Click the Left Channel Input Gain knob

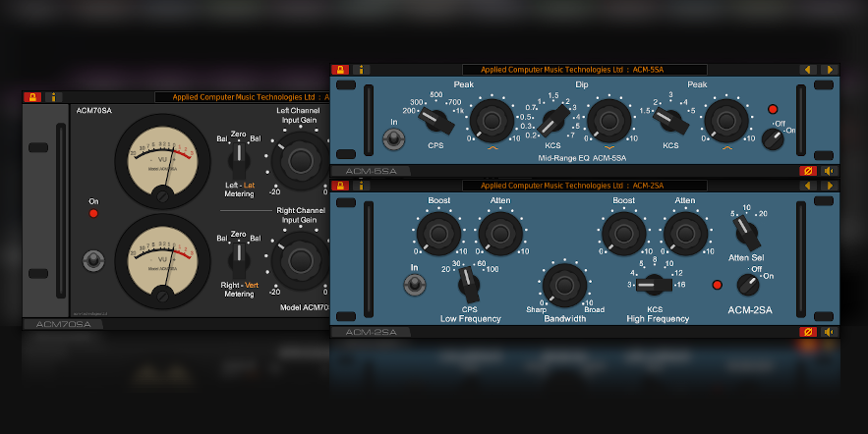click(299, 159)
